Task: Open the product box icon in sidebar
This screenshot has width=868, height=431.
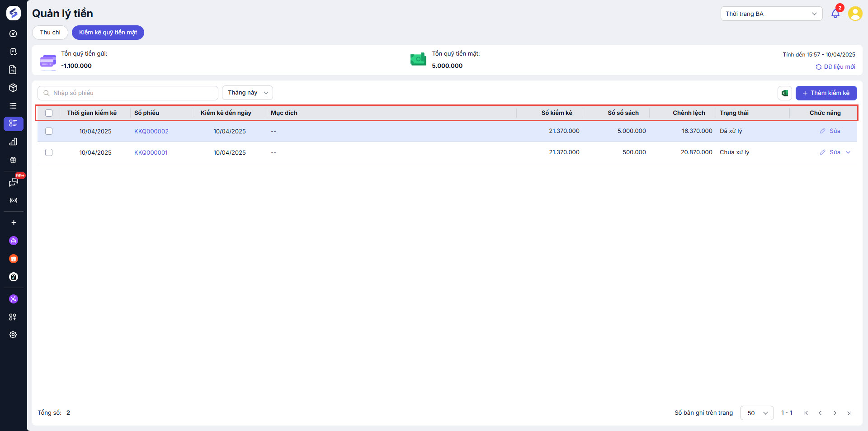Action: tap(13, 88)
